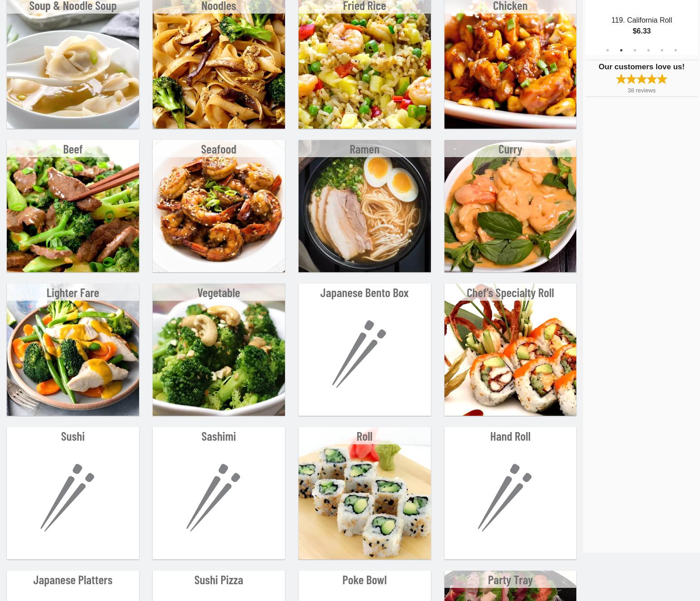Open the Curry category tile
This screenshot has width=700, height=601.
[510, 206]
